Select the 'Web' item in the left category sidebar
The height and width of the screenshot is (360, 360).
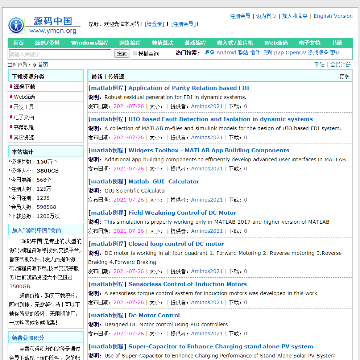[24, 97]
